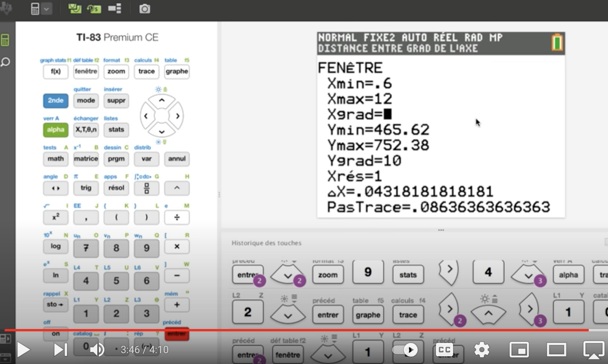Click the fraction template key
This screenshot has height=364, width=608.
click(x=147, y=188)
